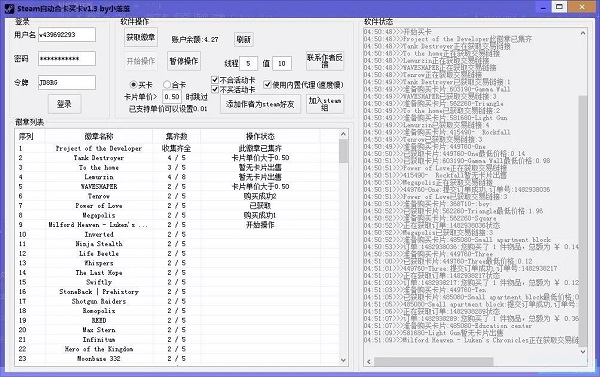Select the WAVESHAPER row
This screenshot has width=600, height=377.
(x=177, y=186)
